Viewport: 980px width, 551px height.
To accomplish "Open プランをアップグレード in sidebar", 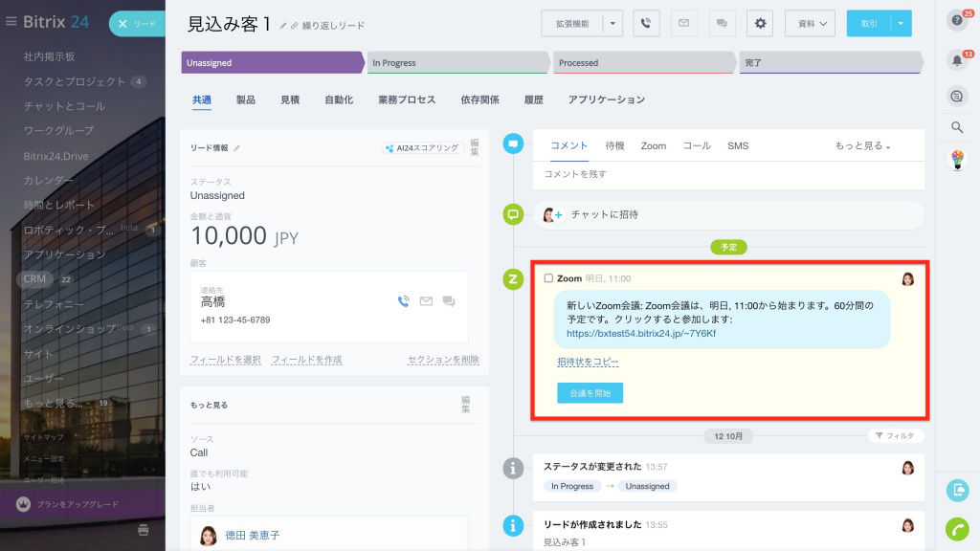I will tap(78, 504).
